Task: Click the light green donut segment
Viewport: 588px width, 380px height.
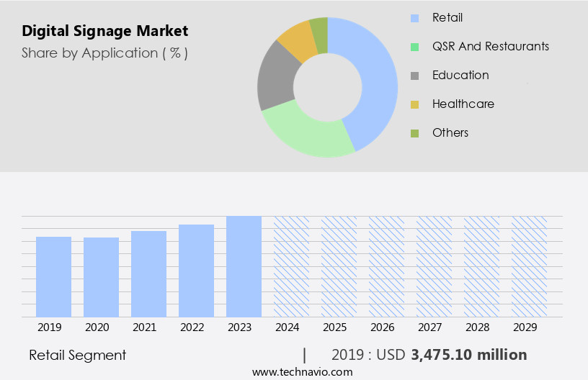Action: 306,132
